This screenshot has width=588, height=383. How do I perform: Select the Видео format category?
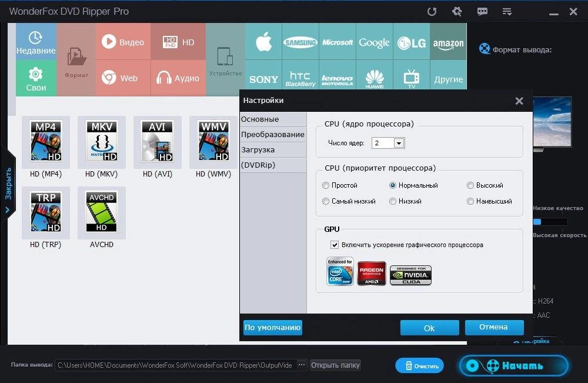123,42
